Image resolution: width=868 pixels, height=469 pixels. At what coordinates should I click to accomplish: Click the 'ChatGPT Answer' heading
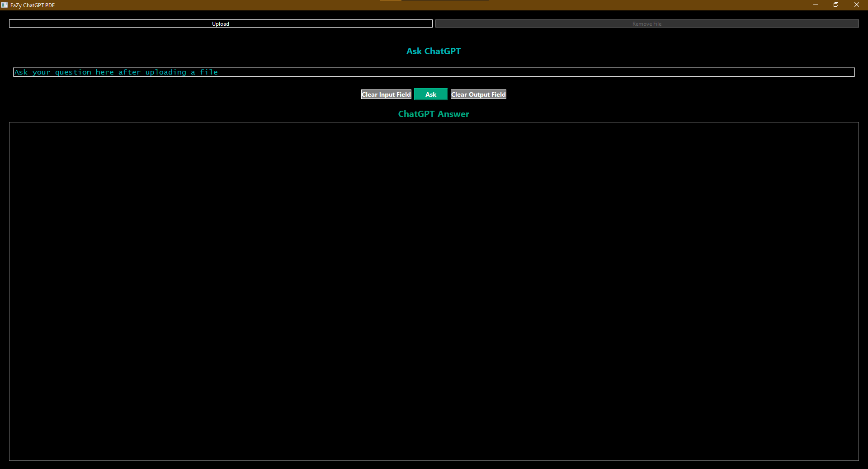click(x=433, y=114)
